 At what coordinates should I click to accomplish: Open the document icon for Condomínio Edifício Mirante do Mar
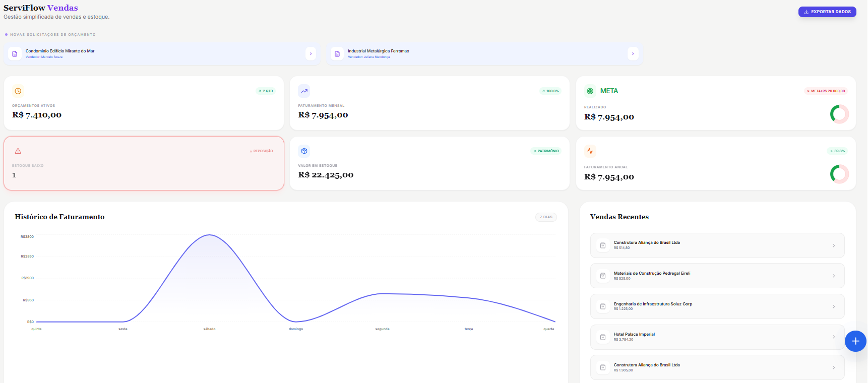point(15,54)
